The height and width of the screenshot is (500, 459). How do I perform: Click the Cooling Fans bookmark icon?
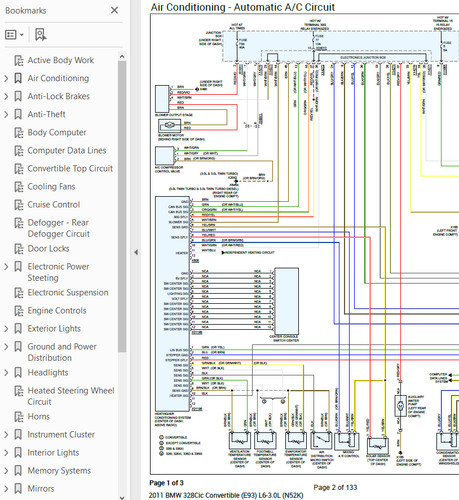click(19, 186)
